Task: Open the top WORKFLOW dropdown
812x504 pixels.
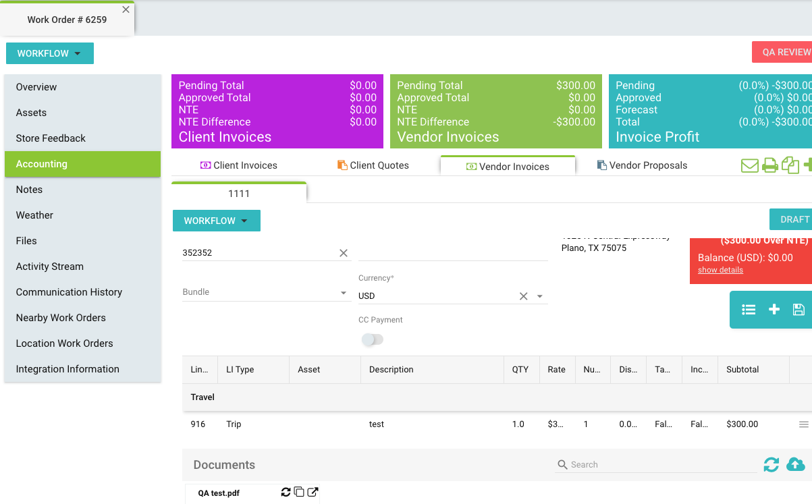Action: 49,53
